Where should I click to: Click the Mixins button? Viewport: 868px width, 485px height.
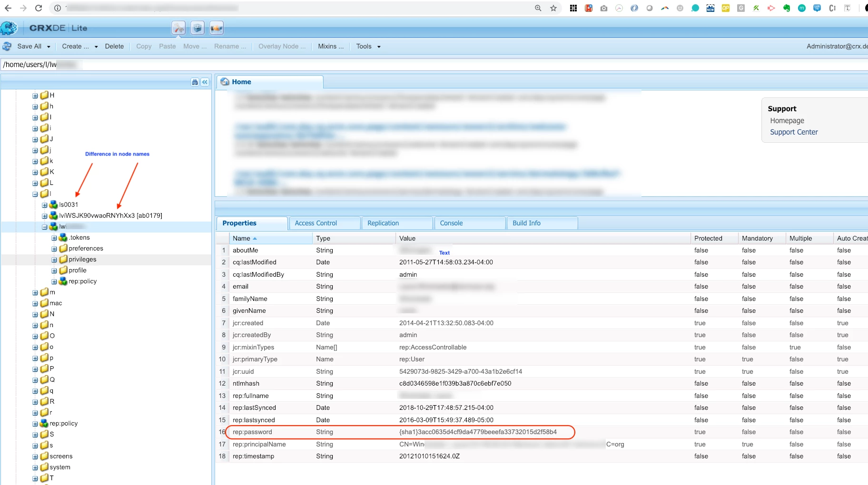(x=331, y=46)
